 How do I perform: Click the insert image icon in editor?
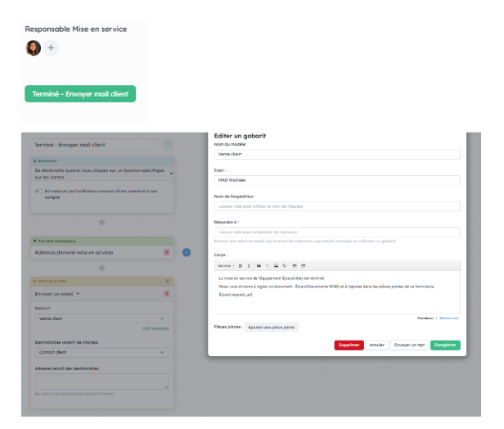(276, 266)
